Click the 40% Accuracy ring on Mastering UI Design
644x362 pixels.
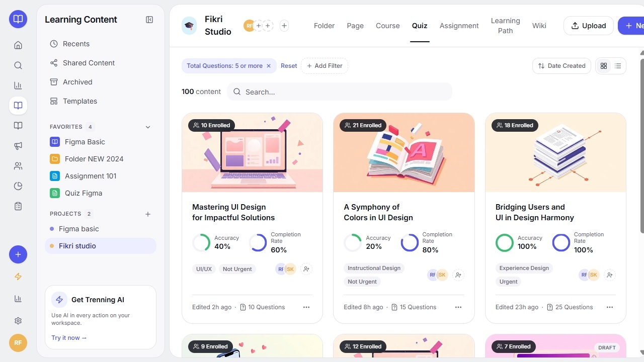[x=201, y=242]
